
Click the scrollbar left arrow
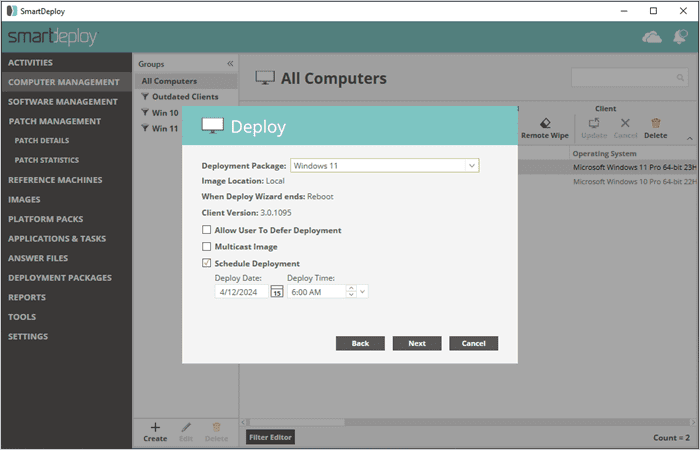click(x=243, y=422)
